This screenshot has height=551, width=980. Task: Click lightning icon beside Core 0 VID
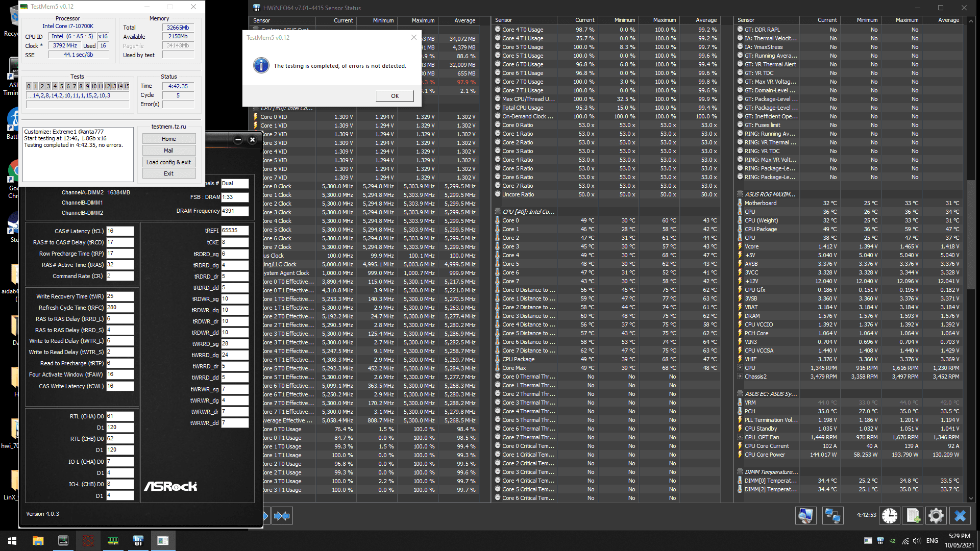click(256, 117)
